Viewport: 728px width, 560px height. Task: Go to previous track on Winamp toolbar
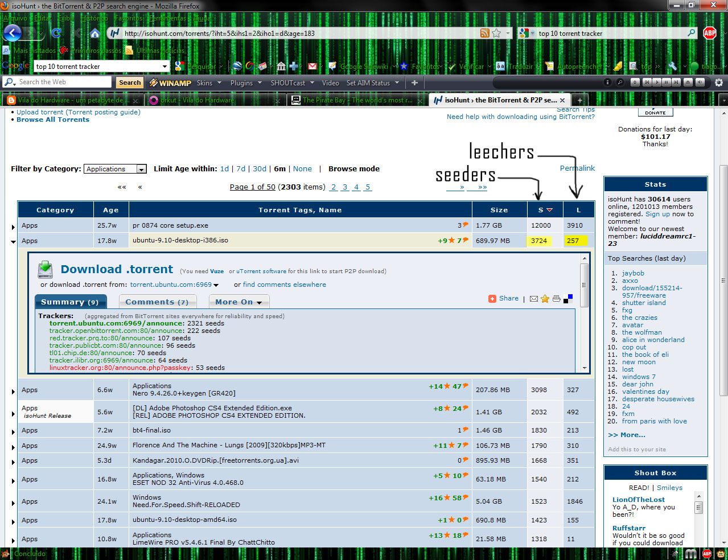coord(647,83)
